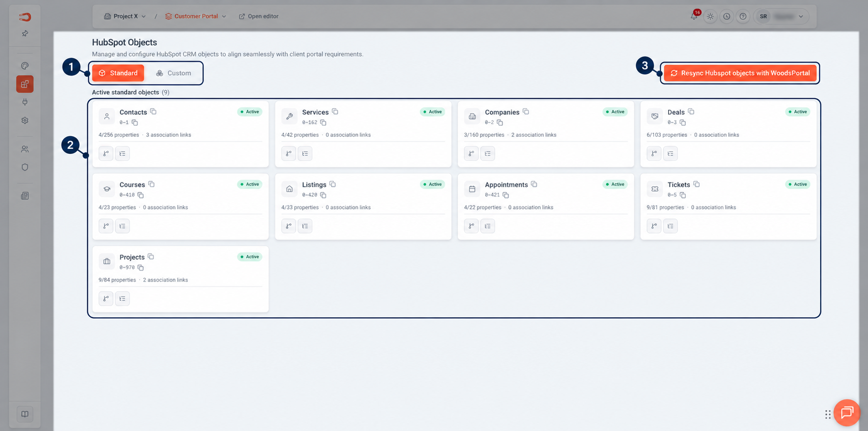Copy the Contacts object name

153,112
